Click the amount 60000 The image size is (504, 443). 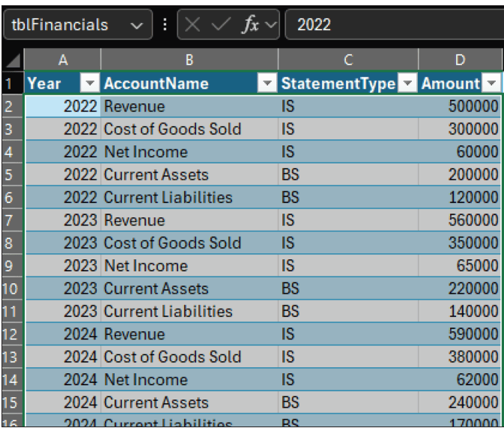(460, 152)
